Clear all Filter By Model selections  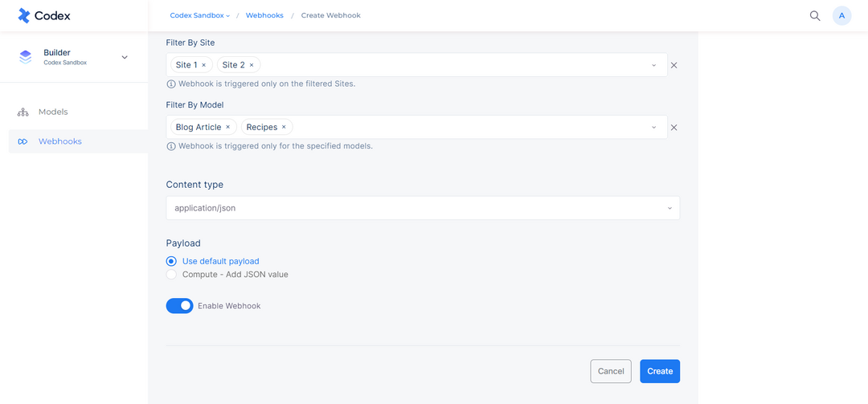(x=674, y=127)
